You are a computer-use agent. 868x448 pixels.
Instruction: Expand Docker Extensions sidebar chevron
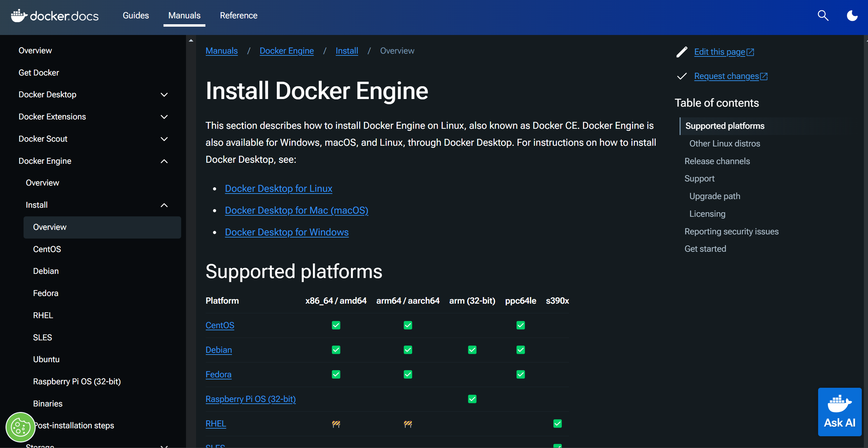coord(164,117)
